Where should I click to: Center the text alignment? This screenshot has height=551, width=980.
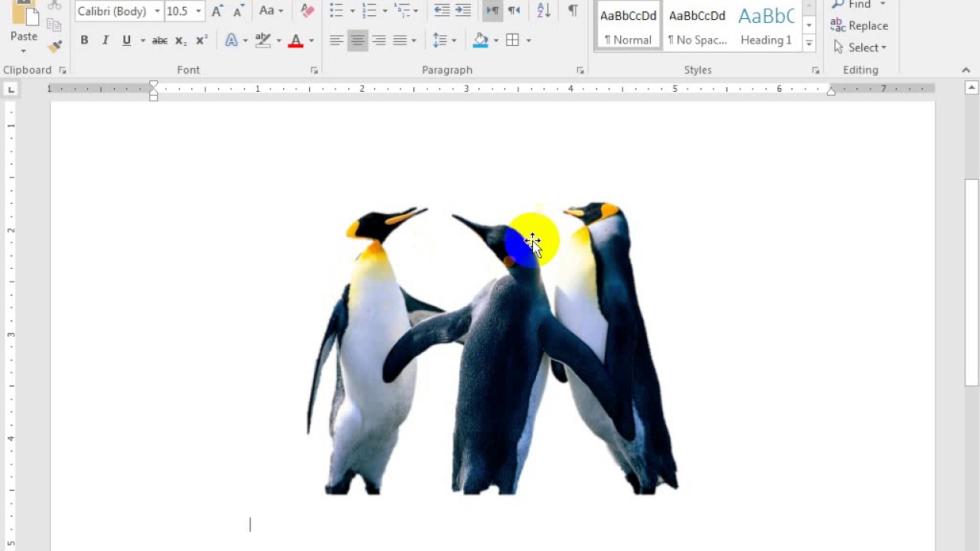point(358,41)
